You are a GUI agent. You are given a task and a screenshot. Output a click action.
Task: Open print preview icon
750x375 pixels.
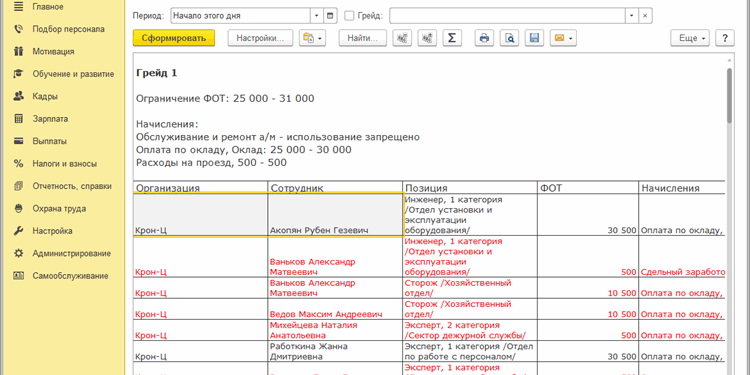509,38
